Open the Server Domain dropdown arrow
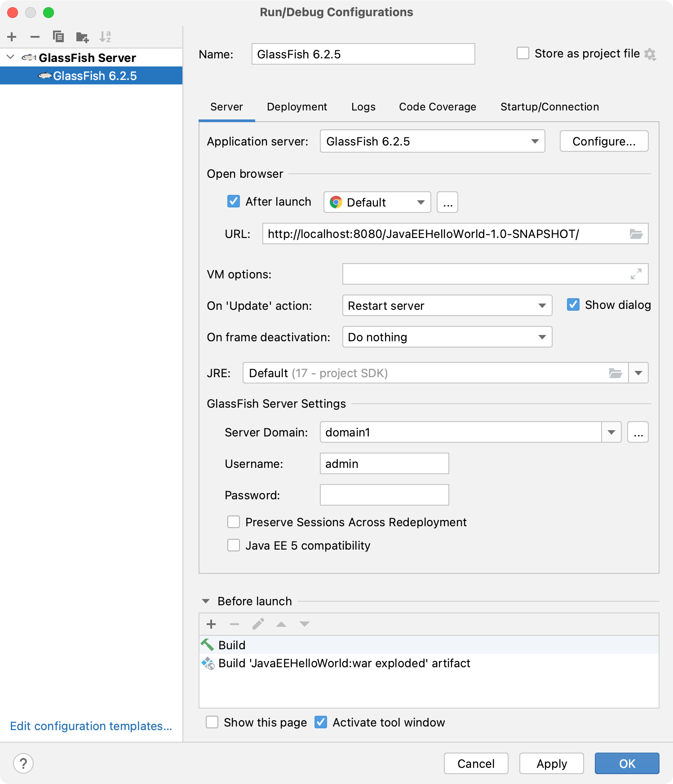This screenshot has height=784, width=673. pyautogui.click(x=611, y=432)
